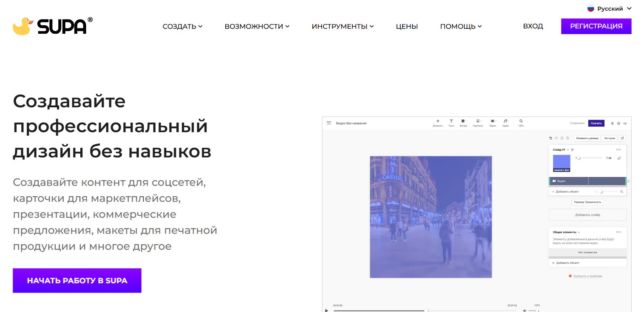Select the Видео track in the slide timeline
This screenshot has width=644, height=312.
pyautogui.click(x=587, y=181)
